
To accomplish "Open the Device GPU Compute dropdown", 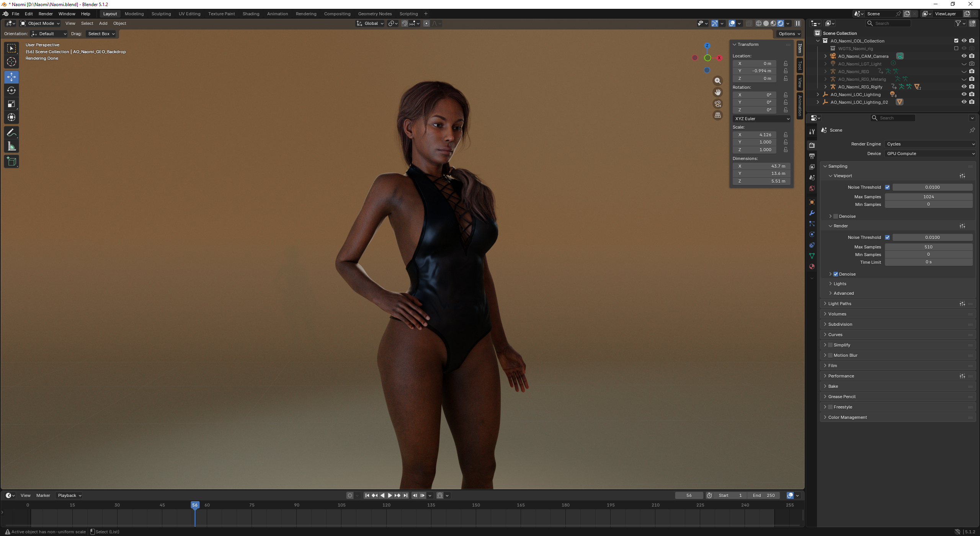I will pos(930,154).
